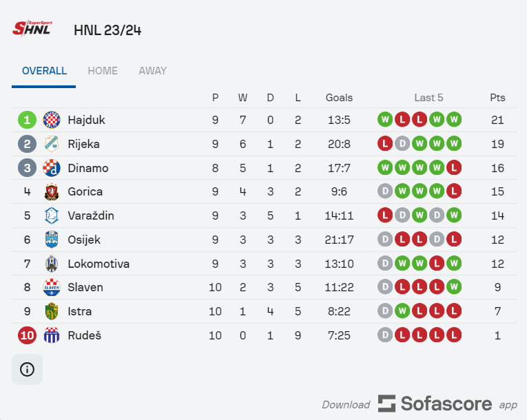
Task: Click Rijeka's grey D draw badge
Action: click(x=402, y=144)
